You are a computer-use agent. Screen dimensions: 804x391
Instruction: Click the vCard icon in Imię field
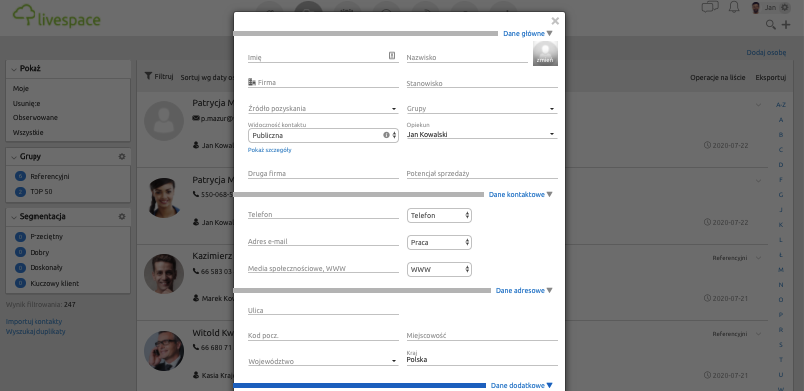(392, 55)
